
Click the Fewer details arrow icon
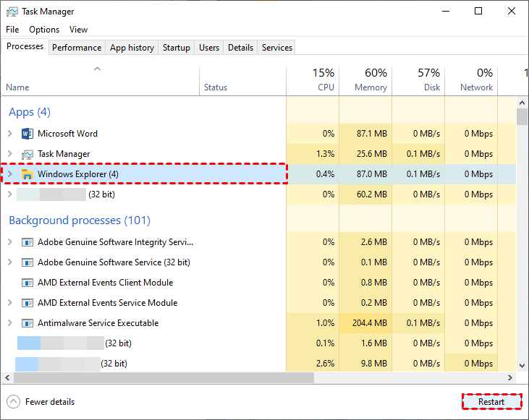coord(13,402)
